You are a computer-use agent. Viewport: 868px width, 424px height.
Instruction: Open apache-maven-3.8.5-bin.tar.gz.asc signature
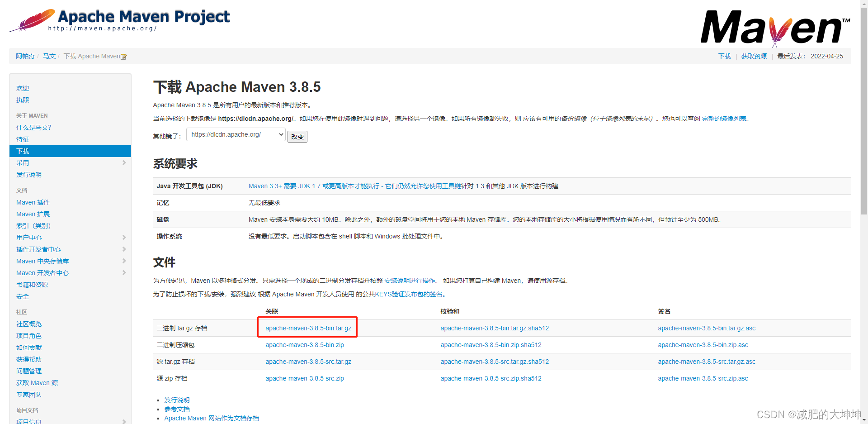tap(707, 328)
